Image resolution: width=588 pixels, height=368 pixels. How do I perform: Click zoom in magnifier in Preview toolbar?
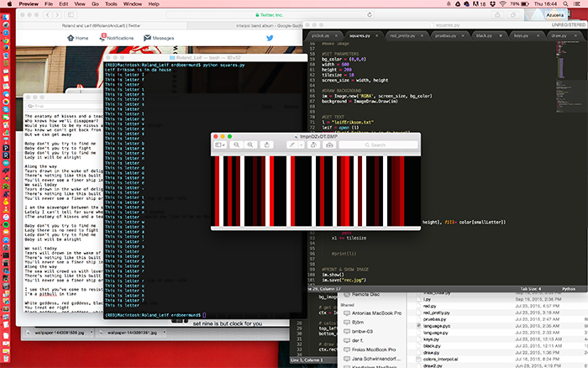[250, 145]
